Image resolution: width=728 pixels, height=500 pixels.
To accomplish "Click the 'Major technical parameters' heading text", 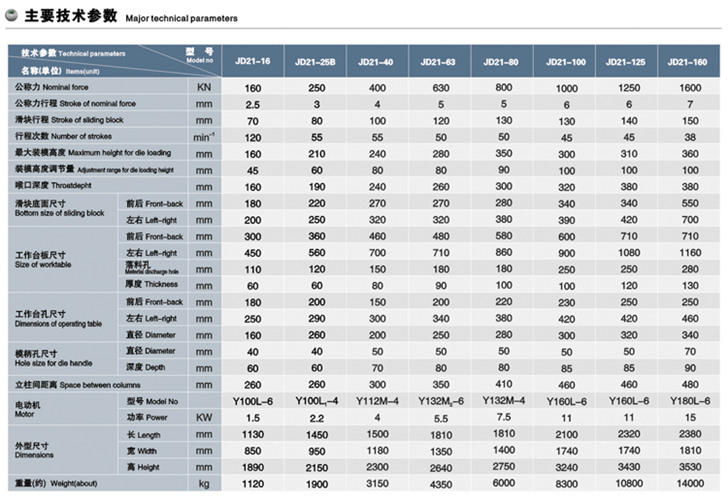I will coord(182,18).
